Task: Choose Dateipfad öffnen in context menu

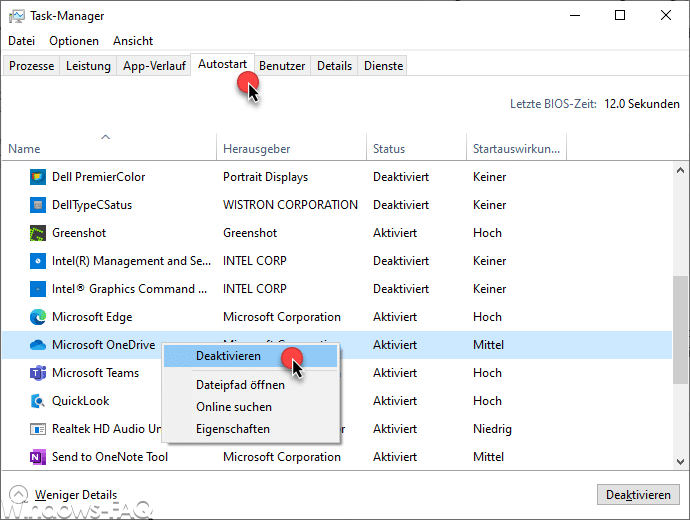Action: point(250,385)
